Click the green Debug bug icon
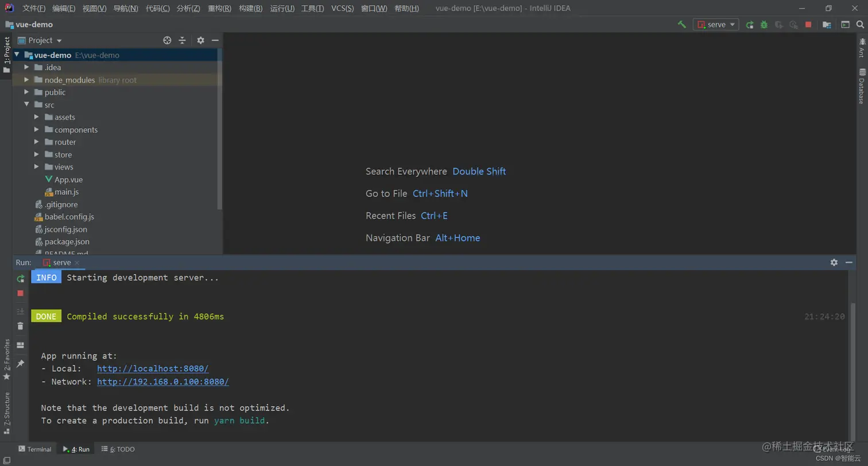 [764, 25]
